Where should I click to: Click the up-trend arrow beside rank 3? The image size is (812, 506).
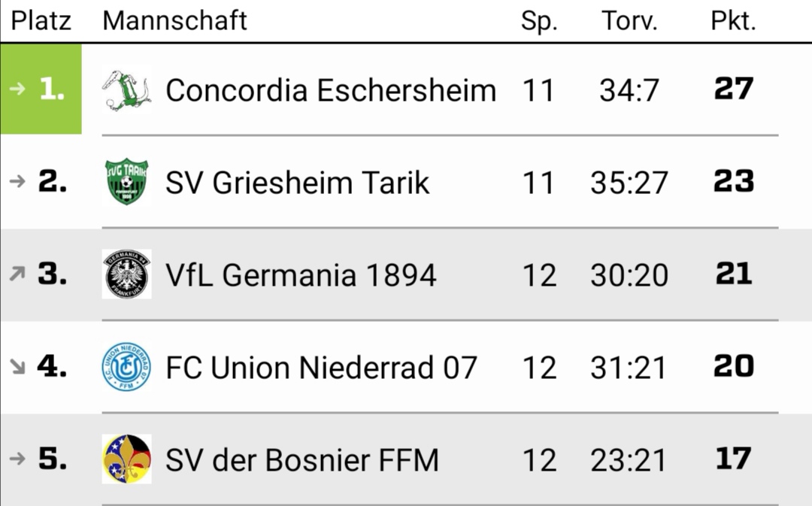pos(17,274)
